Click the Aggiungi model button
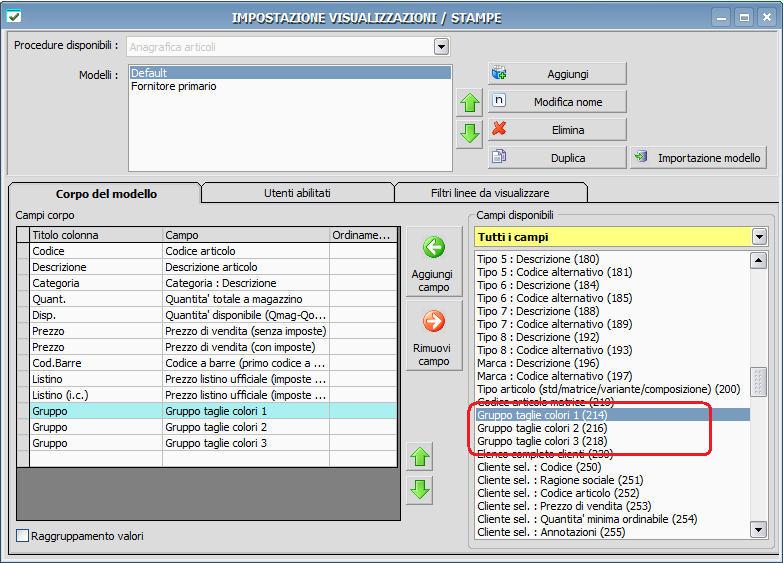 coord(557,74)
